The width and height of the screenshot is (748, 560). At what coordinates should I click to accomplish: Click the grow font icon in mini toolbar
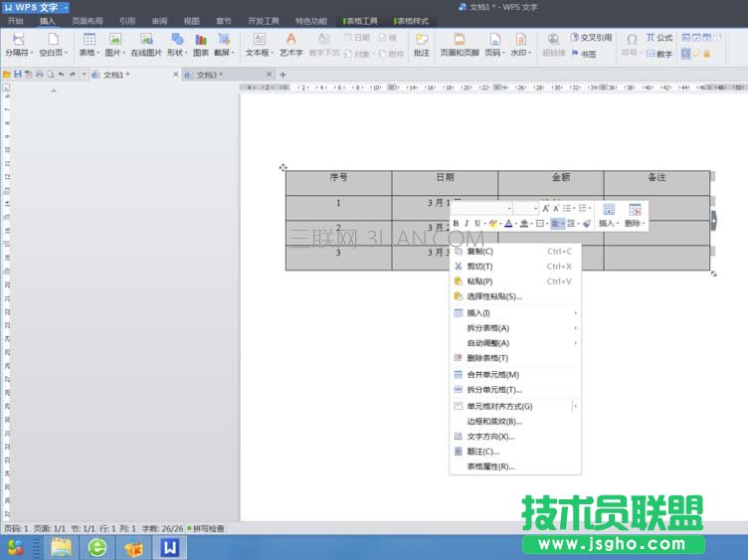tap(546, 209)
